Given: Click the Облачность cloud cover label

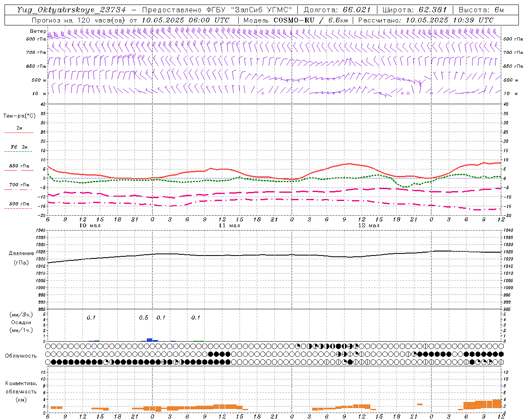Looking at the screenshot, I should pos(21,356).
